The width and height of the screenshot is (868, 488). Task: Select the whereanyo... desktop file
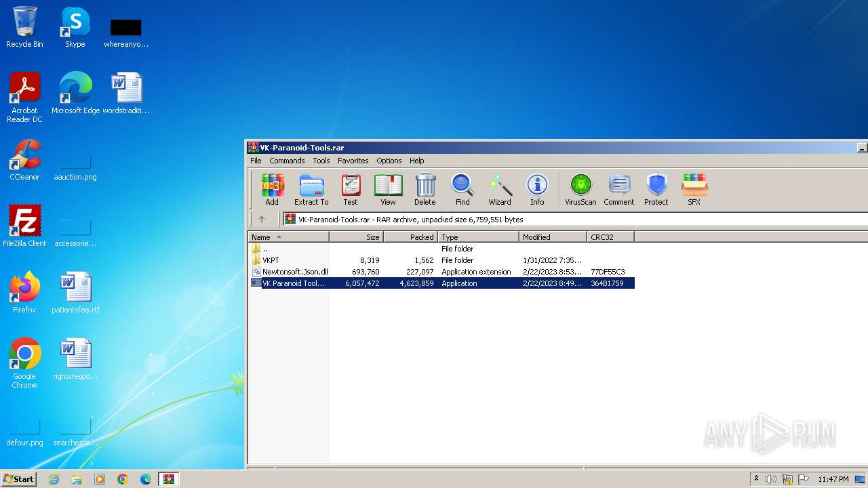[126, 32]
